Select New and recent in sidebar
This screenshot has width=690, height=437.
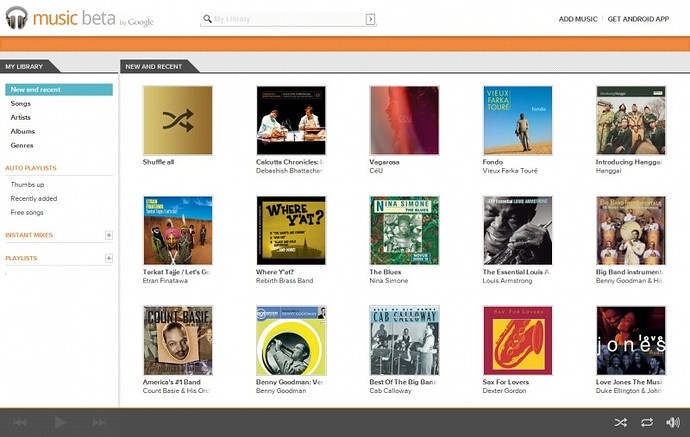pos(59,89)
